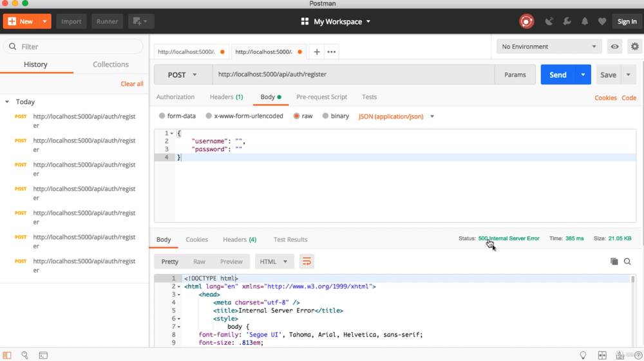
Task: Select the form-data body option
Action: click(x=162, y=116)
